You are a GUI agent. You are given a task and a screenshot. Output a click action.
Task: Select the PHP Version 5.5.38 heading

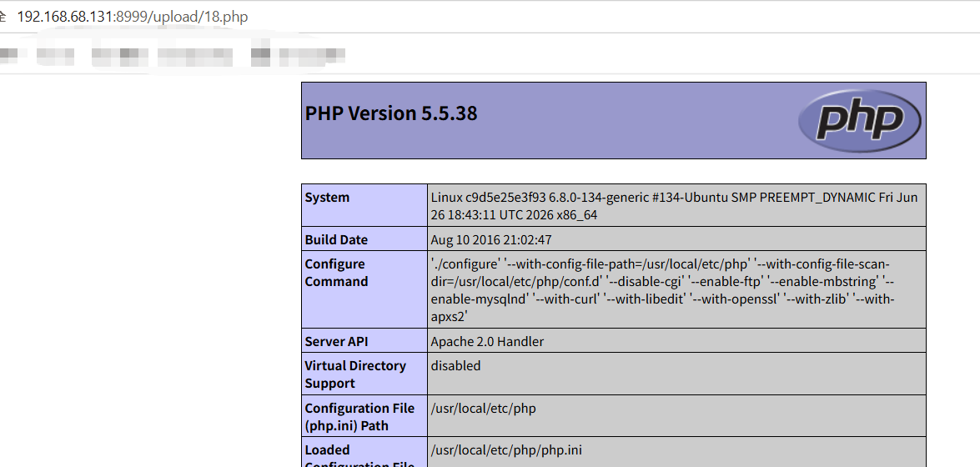[x=391, y=113]
